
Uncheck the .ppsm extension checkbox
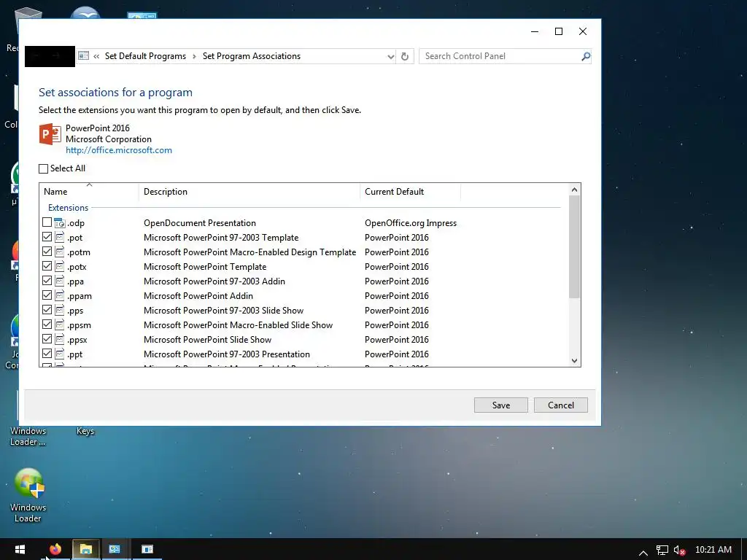[47, 324]
